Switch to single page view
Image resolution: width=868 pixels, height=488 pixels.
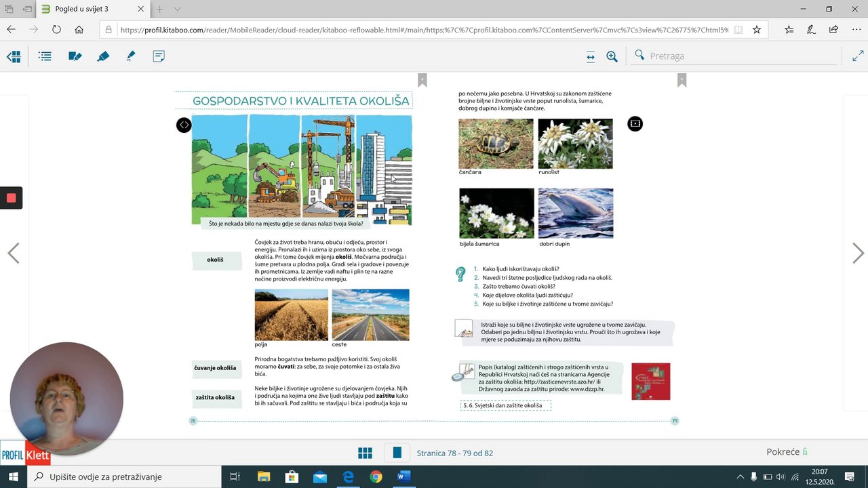(x=397, y=453)
